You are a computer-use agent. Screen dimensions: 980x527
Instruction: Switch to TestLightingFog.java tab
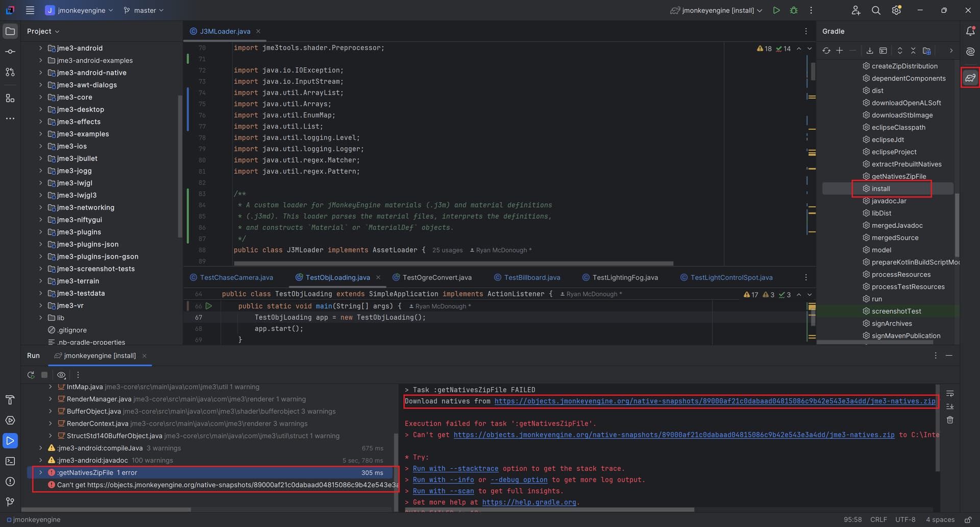tap(620, 277)
